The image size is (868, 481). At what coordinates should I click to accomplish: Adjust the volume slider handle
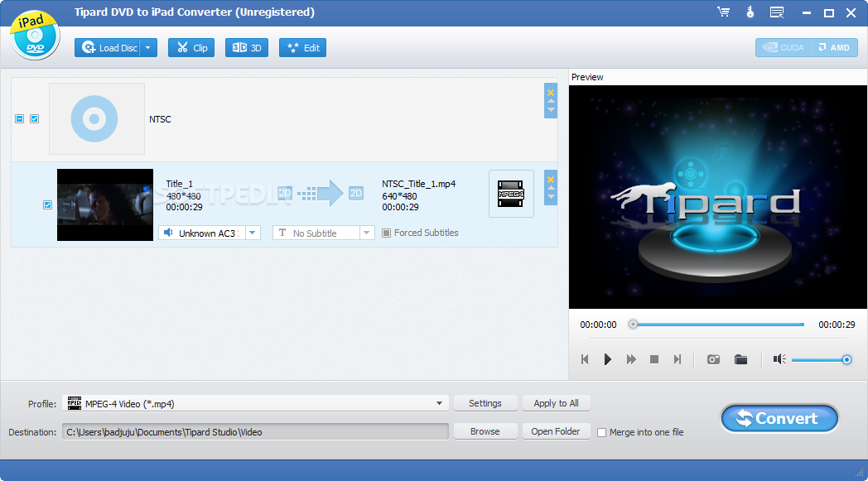click(846, 360)
